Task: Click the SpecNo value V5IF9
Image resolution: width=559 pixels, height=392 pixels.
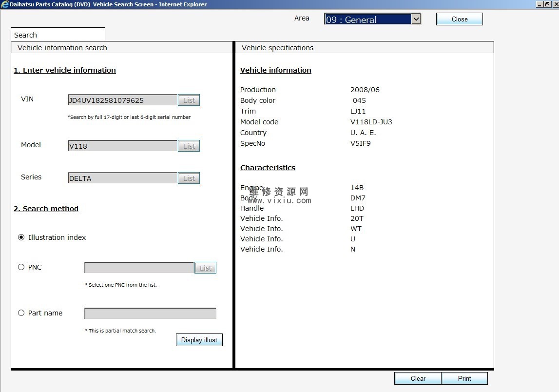Action: tap(361, 143)
